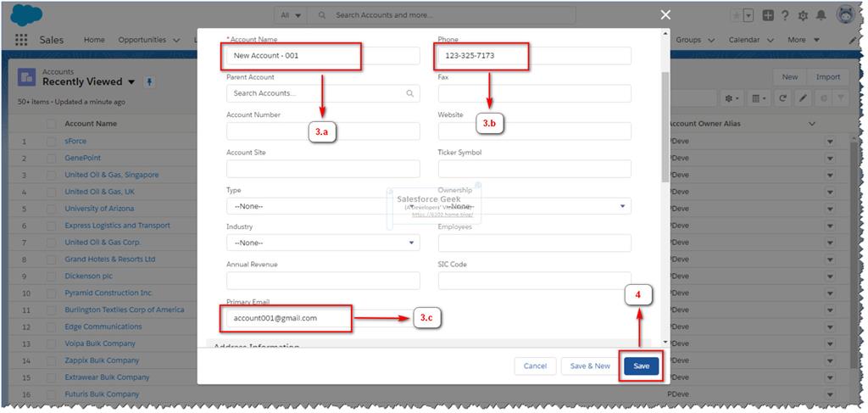Click the Primary Email input field

323,318
